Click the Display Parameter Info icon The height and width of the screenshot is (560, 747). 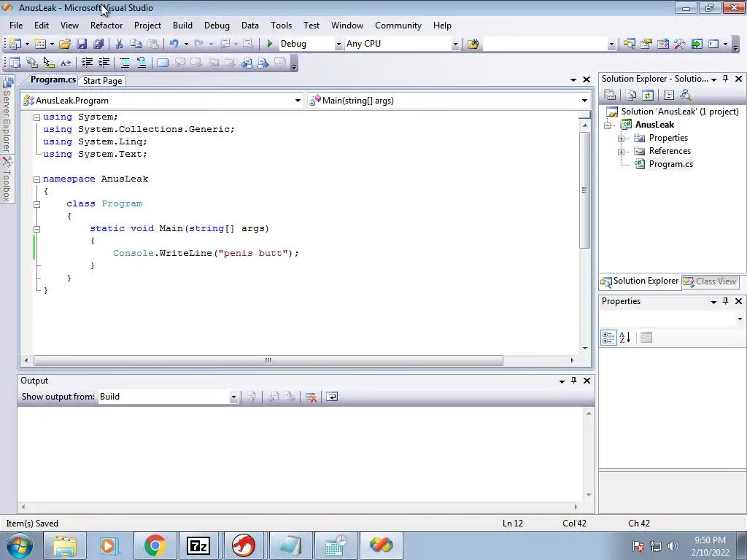(32, 63)
